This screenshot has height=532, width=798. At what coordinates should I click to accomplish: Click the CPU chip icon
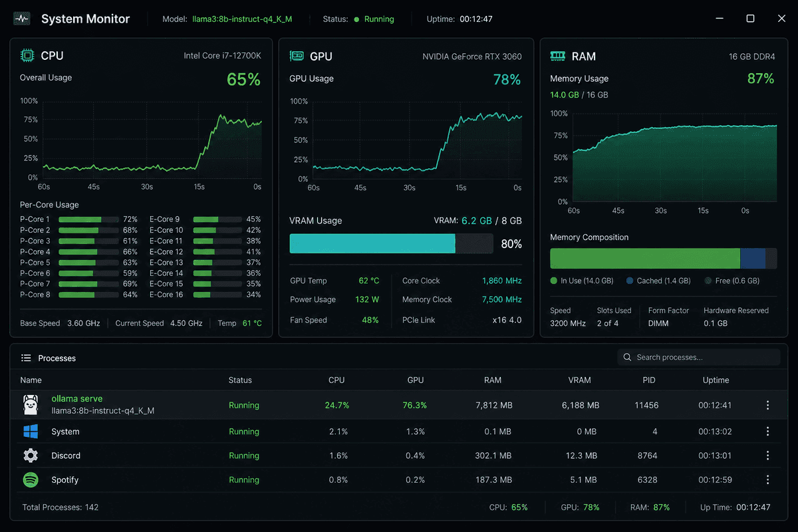pyautogui.click(x=27, y=55)
